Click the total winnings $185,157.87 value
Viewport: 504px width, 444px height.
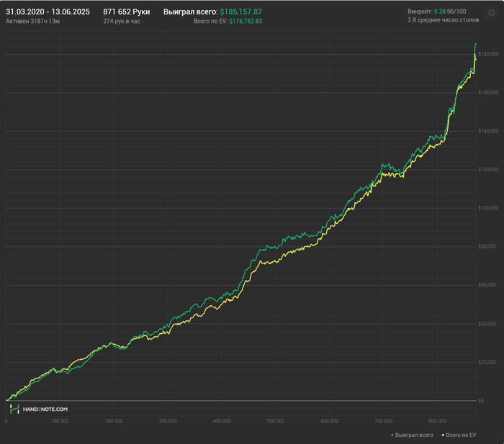click(x=240, y=12)
